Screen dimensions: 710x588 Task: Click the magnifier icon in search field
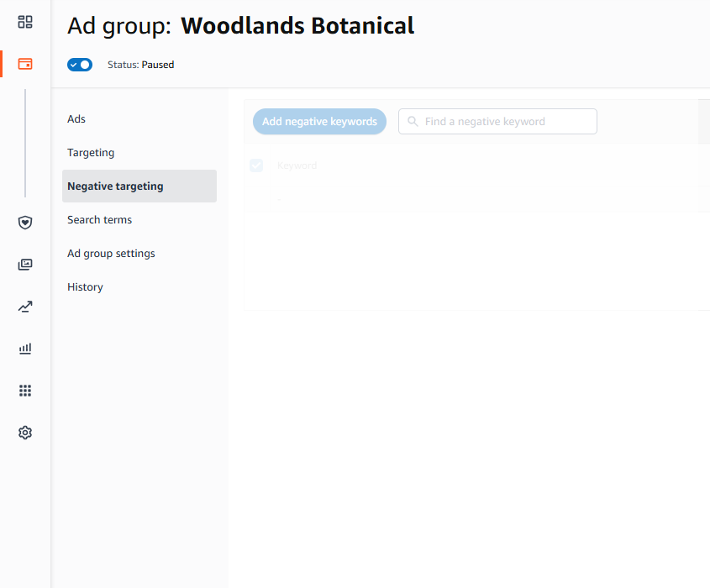[413, 121]
